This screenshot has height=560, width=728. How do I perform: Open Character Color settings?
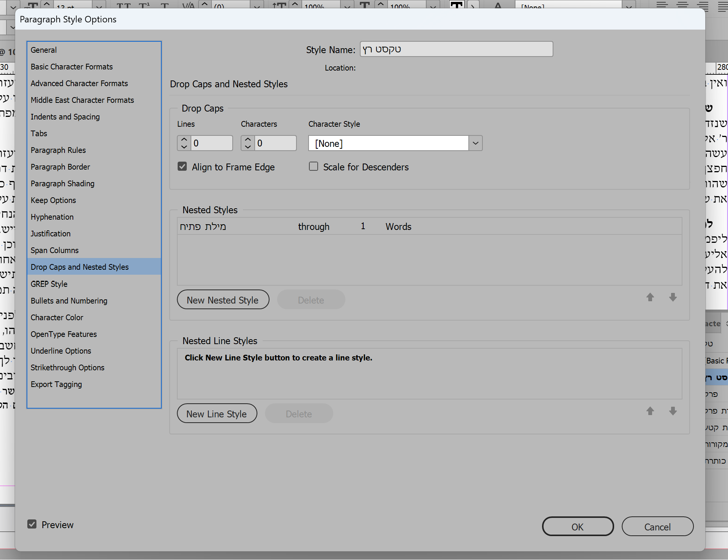[94, 318]
